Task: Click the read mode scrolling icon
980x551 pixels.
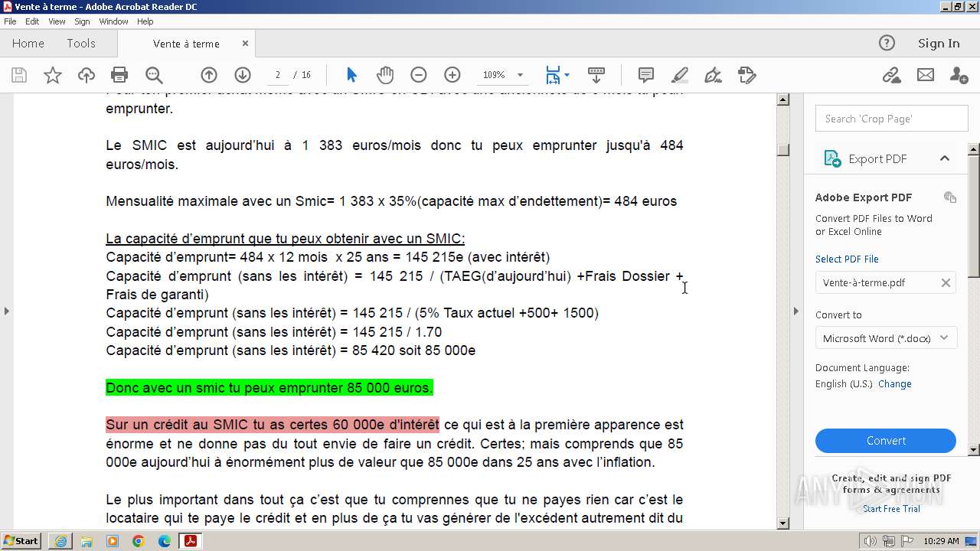Action: [596, 75]
